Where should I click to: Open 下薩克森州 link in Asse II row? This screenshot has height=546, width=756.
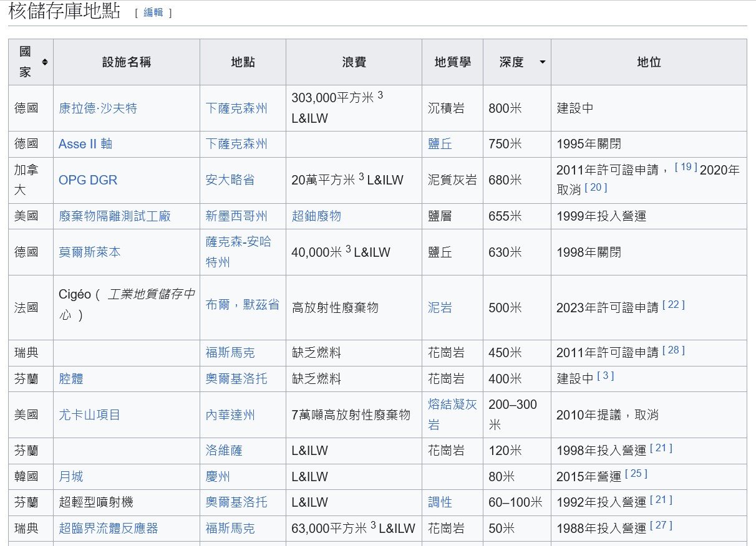click(236, 144)
